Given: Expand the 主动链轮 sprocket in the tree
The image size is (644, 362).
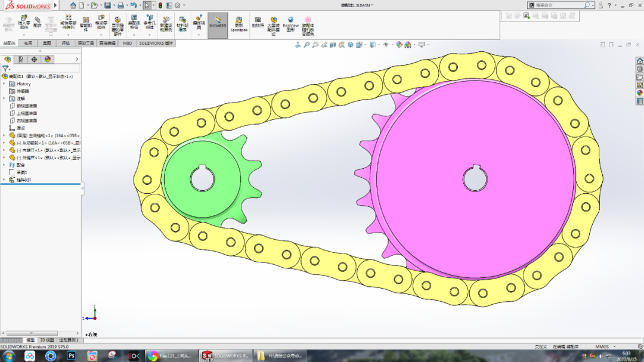Looking at the screenshot, I should (4, 134).
